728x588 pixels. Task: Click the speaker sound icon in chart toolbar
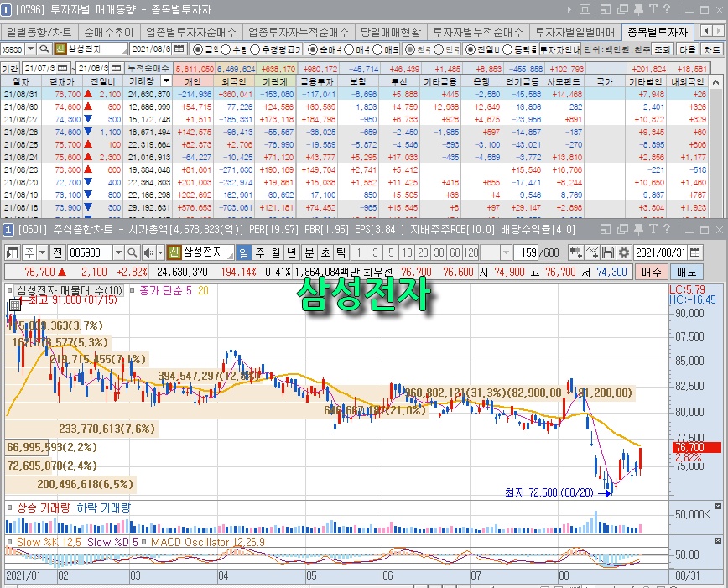coord(148,252)
